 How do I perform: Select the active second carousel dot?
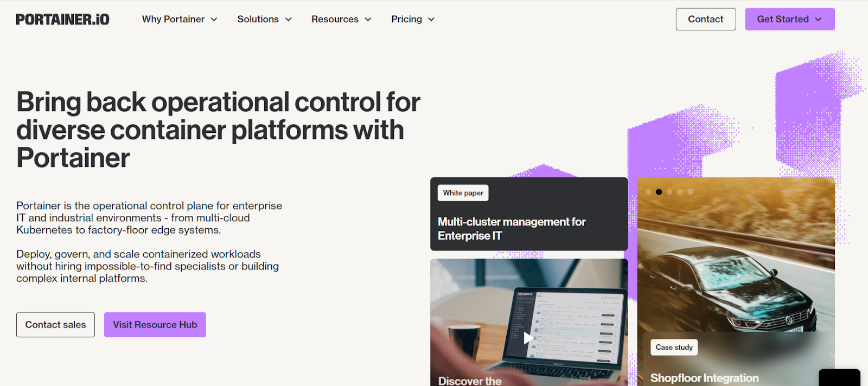pos(659,192)
